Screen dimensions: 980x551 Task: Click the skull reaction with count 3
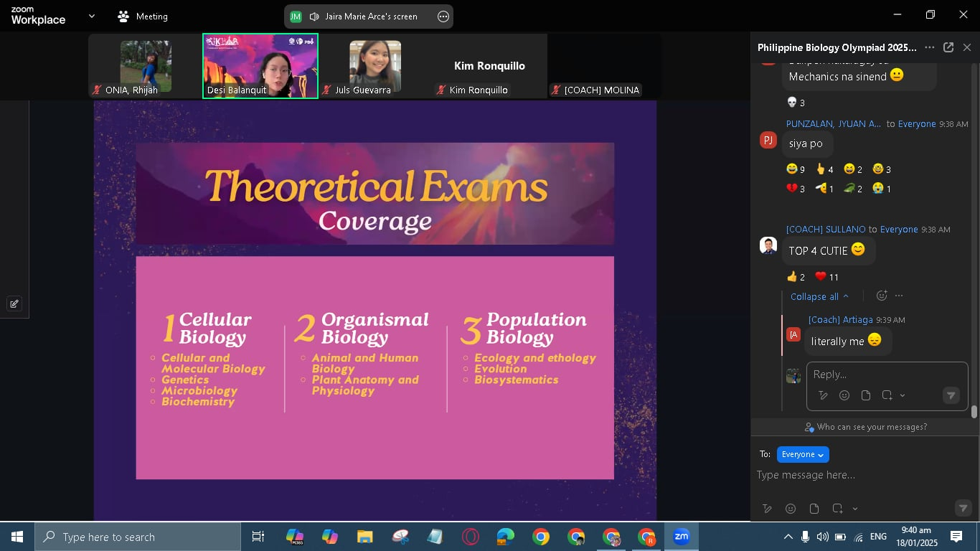click(x=796, y=103)
